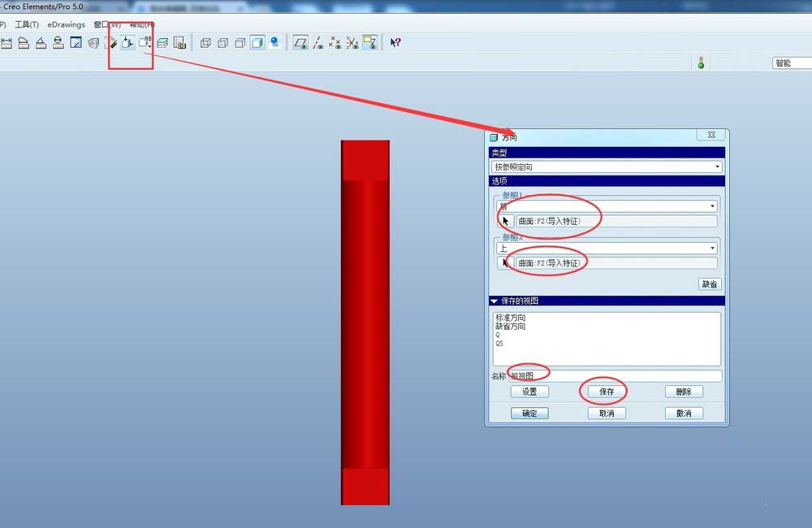Collapse the 保存的视图 section

click(x=494, y=301)
